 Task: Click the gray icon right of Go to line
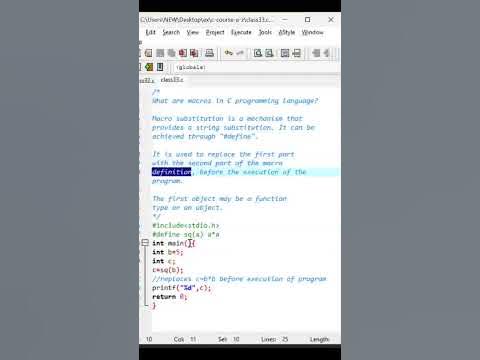point(316,53)
